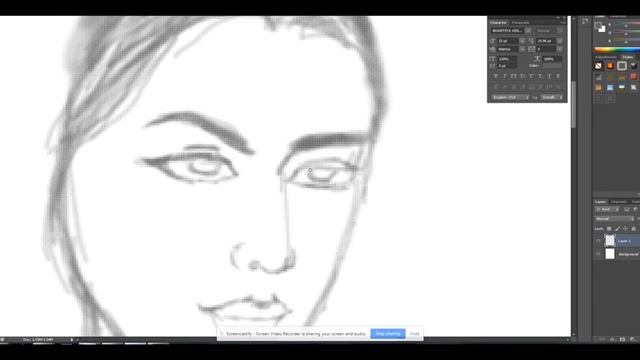Apply the orange style in Styles panel
The image size is (640, 360).
[x=610, y=66]
